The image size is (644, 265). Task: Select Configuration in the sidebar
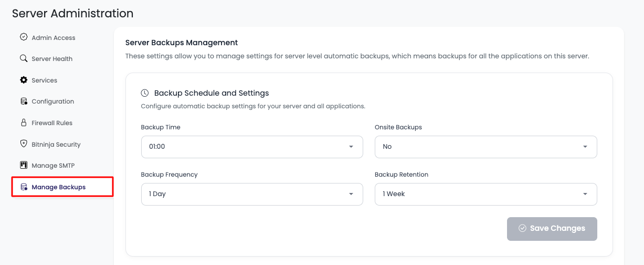[x=52, y=101]
